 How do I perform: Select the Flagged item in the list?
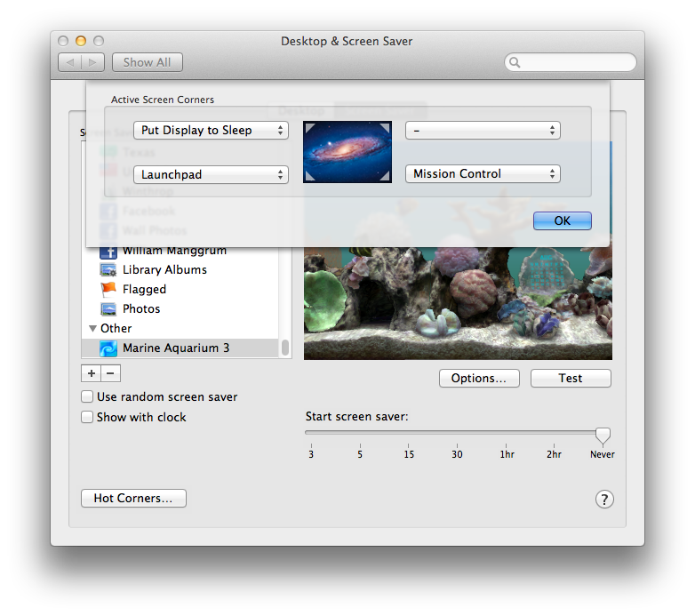(180, 290)
